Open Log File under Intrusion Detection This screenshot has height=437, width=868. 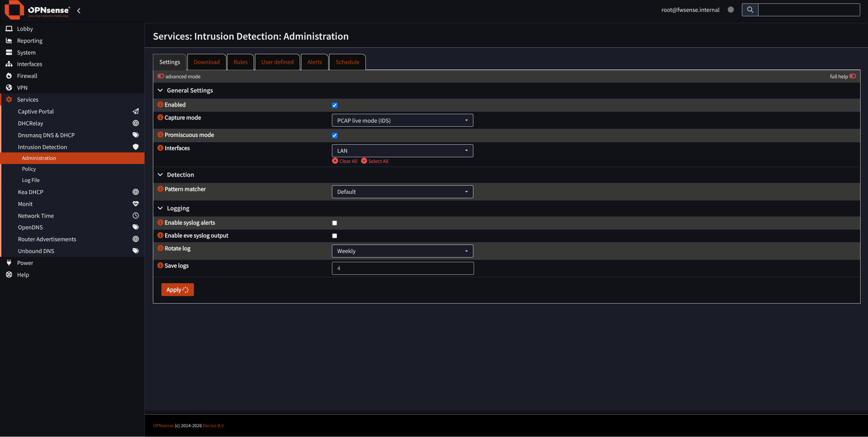click(x=31, y=180)
